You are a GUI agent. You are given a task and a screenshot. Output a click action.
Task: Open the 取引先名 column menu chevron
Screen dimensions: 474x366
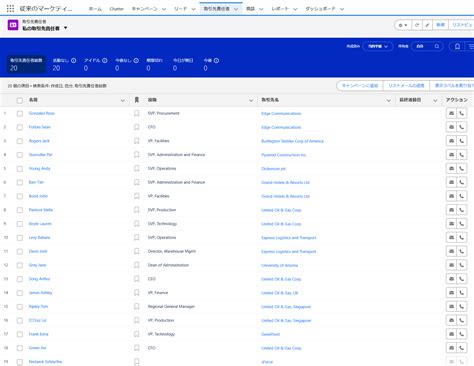(x=388, y=100)
